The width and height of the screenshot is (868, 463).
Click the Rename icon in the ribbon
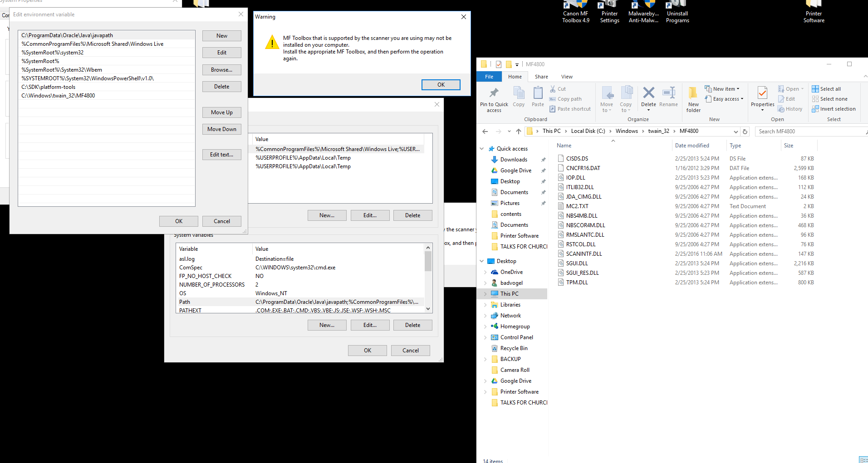tap(668, 96)
